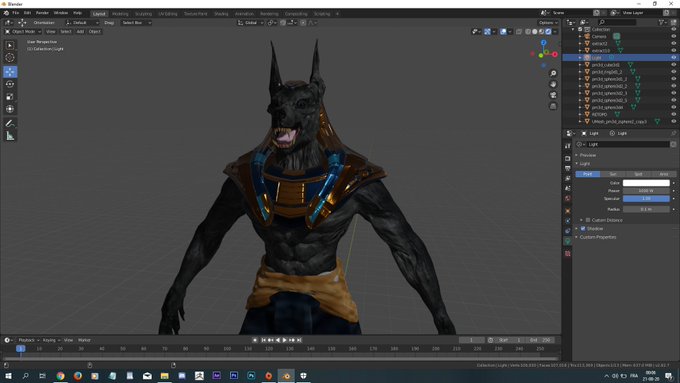
Task: Toggle camera view icon in viewport
Action: [553, 95]
